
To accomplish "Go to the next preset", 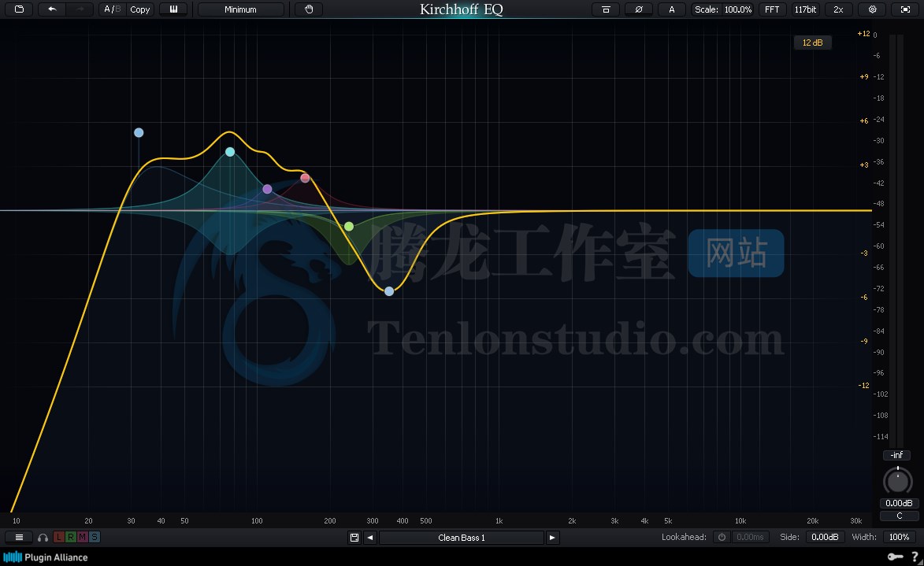I will click(x=552, y=537).
